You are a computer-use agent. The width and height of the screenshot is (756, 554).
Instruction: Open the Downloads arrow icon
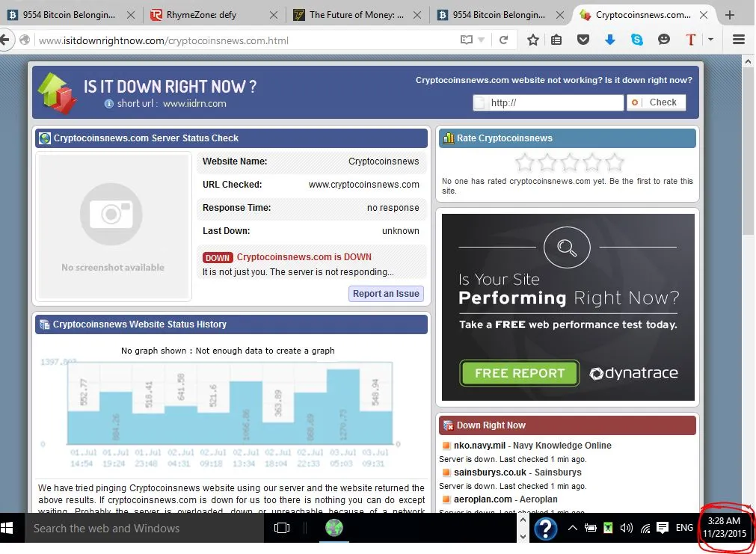click(x=610, y=40)
